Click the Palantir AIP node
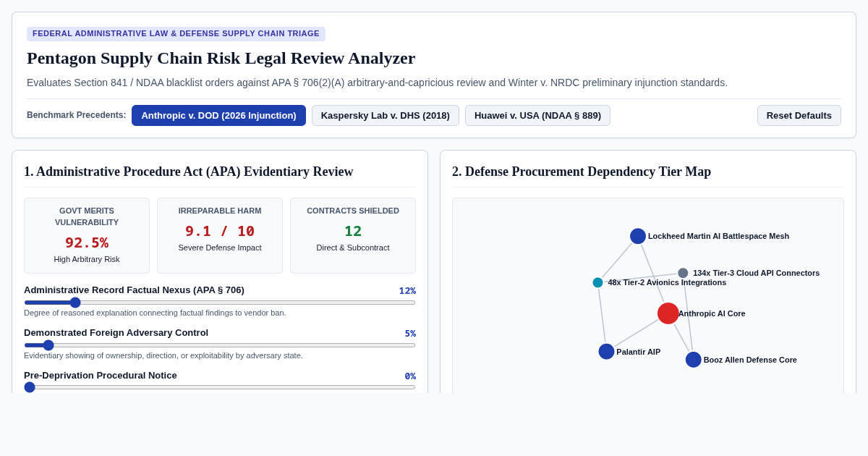The width and height of the screenshot is (868, 456). pos(606,352)
